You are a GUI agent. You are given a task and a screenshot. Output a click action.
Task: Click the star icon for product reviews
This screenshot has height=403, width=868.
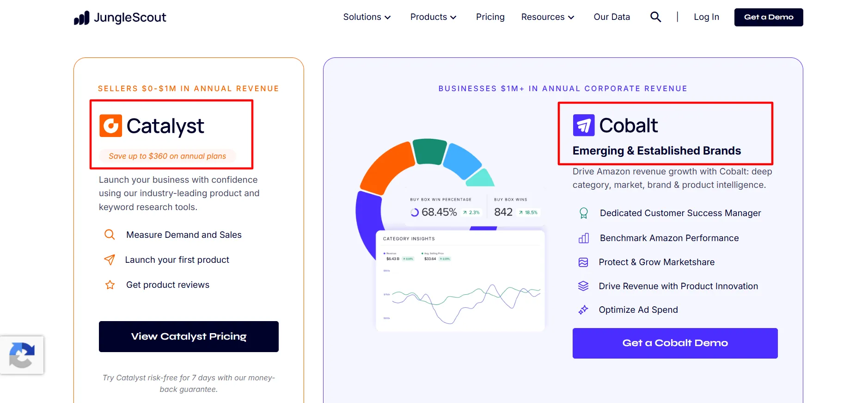pos(110,285)
